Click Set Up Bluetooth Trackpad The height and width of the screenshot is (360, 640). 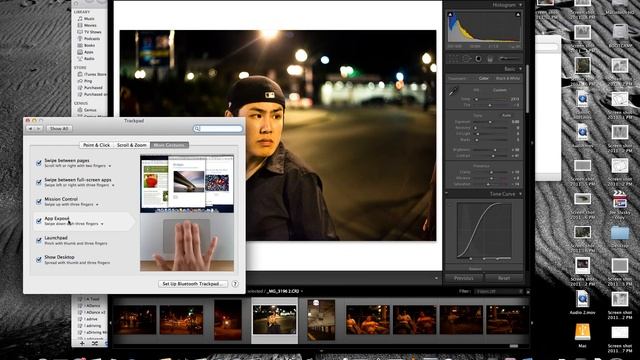click(x=193, y=284)
